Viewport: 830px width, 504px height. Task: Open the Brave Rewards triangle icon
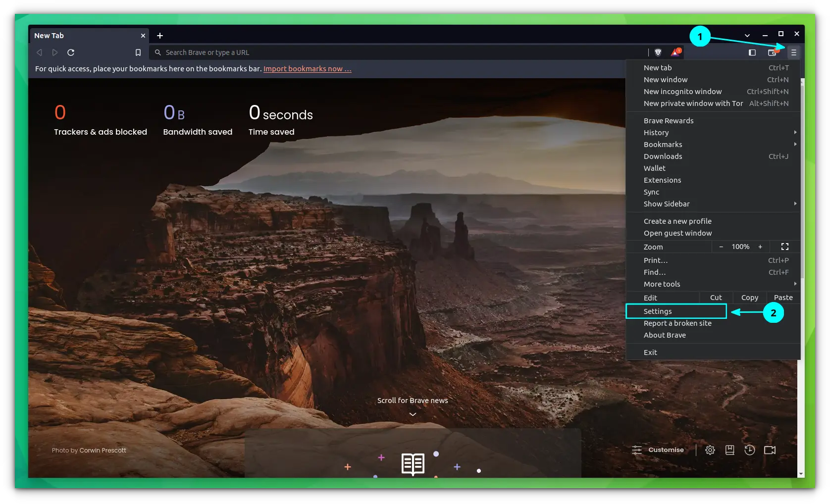pos(676,52)
